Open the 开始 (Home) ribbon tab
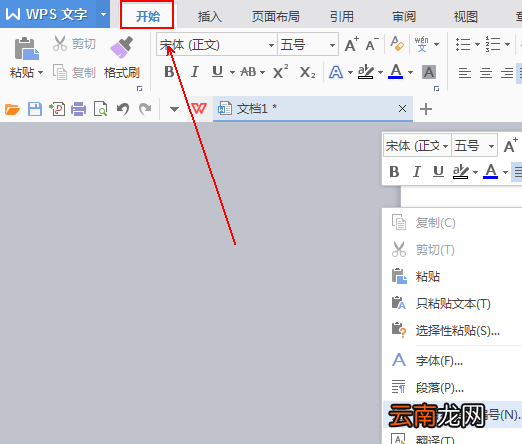The width and height of the screenshot is (522, 444). 147,15
